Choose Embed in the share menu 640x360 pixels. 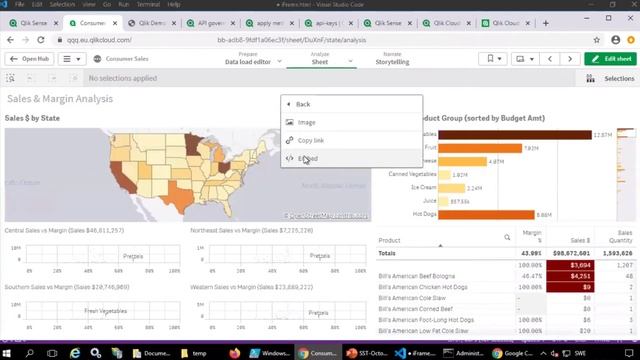(x=351, y=158)
